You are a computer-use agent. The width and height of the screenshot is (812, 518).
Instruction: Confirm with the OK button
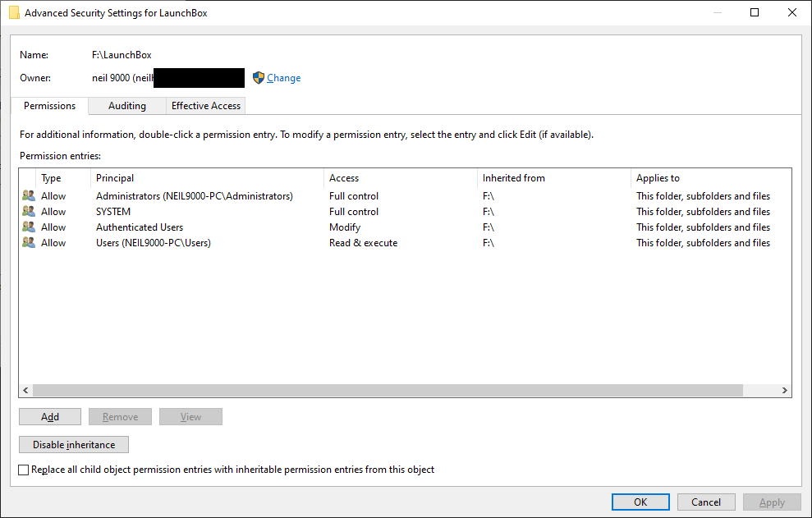pos(640,502)
